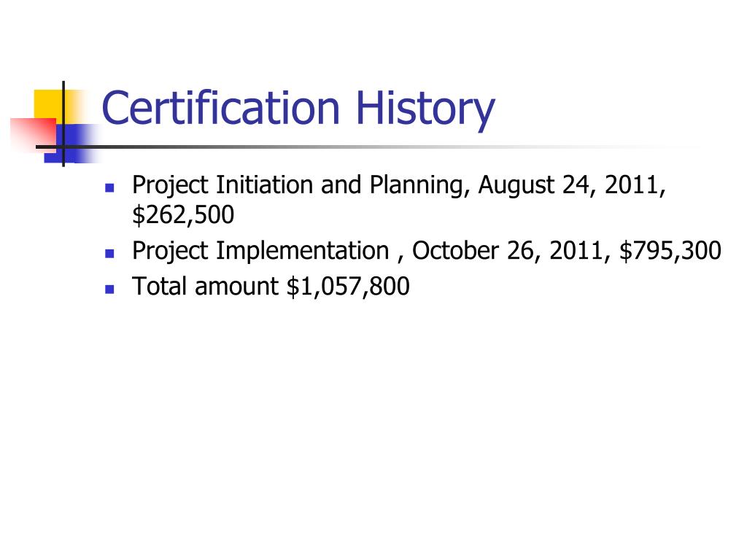Click the $1,057,800 total figure
Image resolution: width=747 pixels, height=560 pixels.
point(348,287)
